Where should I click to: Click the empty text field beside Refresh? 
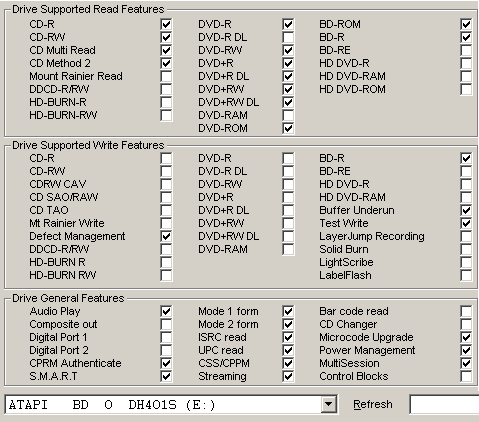point(444,404)
